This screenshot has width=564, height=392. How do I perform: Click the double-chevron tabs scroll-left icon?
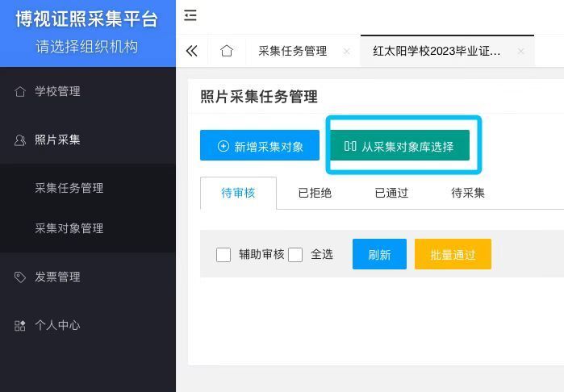pyautogui.click(x=192, y=51)
